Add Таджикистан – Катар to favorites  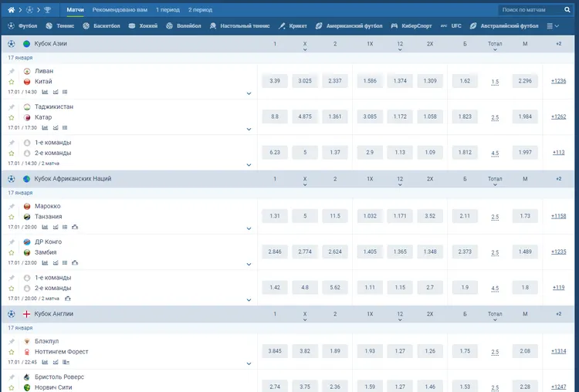click(x=12, y=117)
